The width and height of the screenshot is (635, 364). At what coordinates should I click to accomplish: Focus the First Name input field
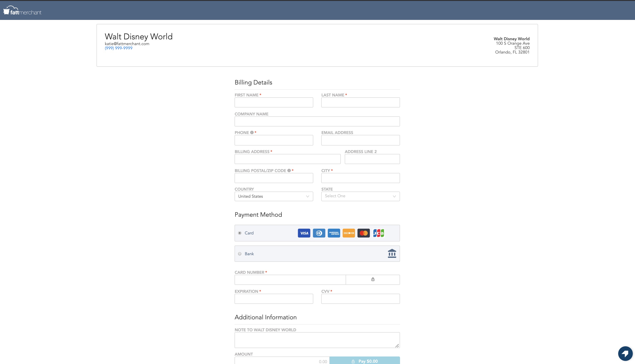(274, 103)
